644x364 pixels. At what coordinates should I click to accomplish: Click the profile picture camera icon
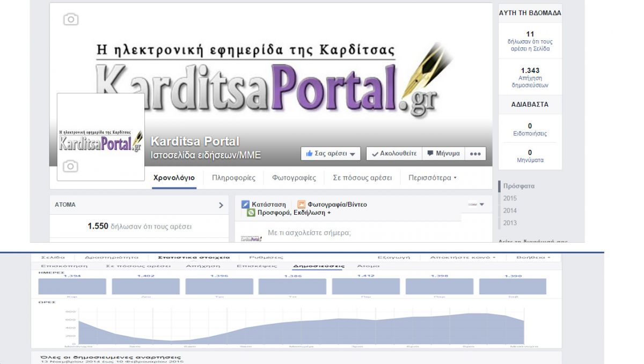tap(70, 166)
